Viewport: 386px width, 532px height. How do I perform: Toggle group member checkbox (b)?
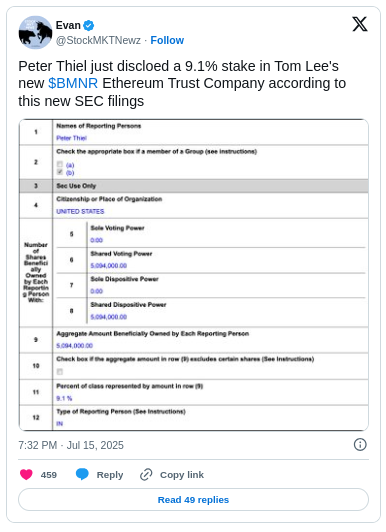pos(60,172)
